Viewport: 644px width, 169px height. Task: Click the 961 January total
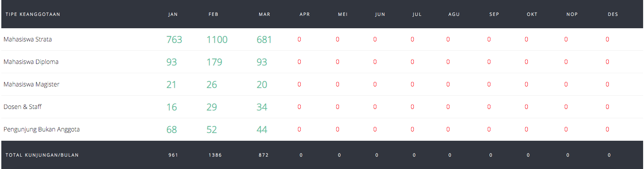coord(173,155)
